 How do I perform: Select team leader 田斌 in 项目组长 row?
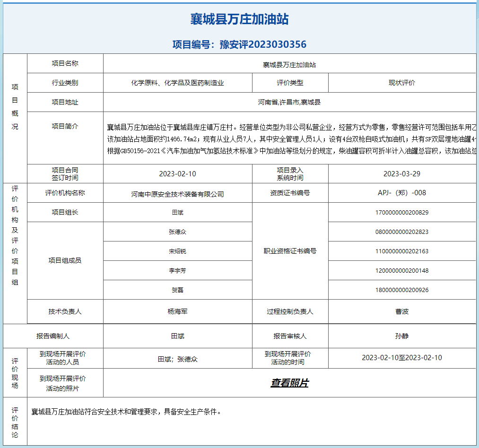coord(177,212)
